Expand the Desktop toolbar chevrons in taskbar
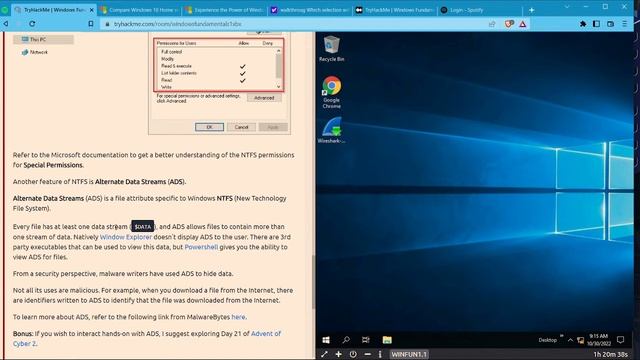This screenshot has height=360, width=640. point(562,336)
